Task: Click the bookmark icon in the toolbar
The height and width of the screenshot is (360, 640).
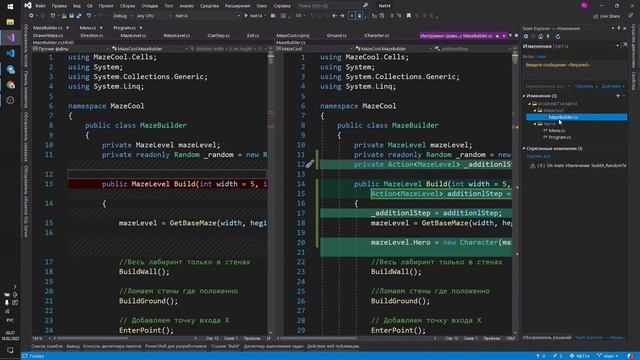Action: pyautogui.click(x=409, y=16)
